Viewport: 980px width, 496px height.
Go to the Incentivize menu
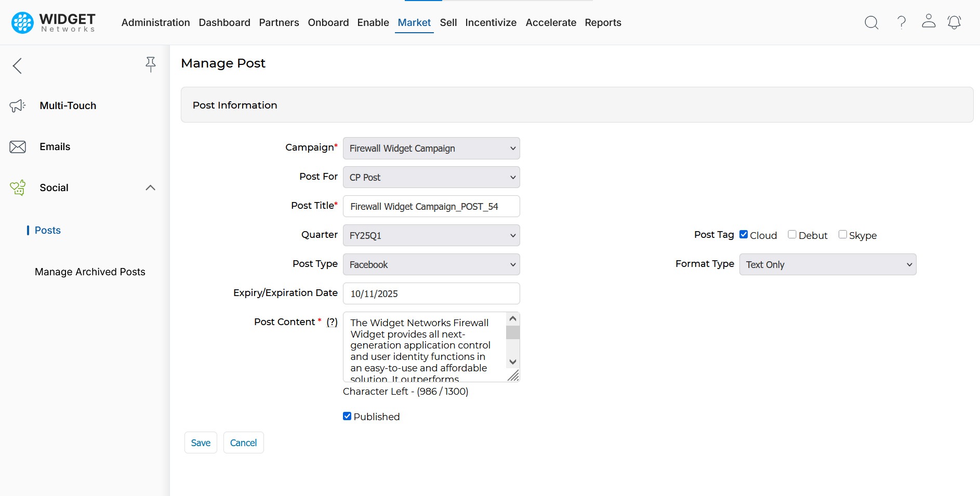click(x=491, y=22)
